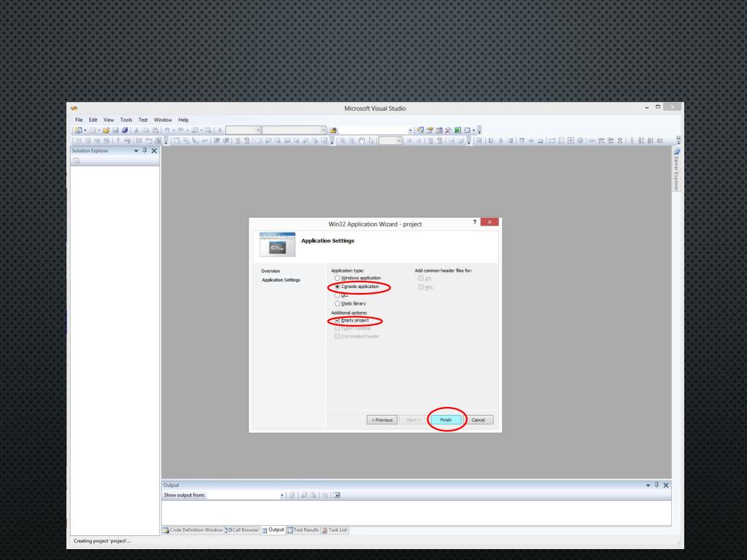Toggle the ATL header files checkbox
The width and height of the screenshot is (747, 560).
pyautogui.click(x=421, y=279)
